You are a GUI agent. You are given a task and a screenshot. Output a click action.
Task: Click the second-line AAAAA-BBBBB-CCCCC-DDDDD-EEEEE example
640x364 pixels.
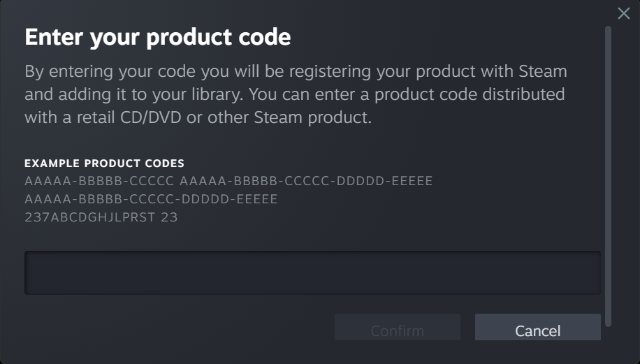(151, 200)
